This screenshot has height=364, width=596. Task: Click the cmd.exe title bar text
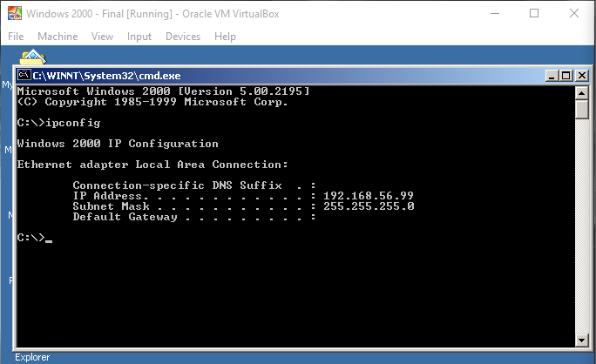pyautogui.click(x=106, y=76)
